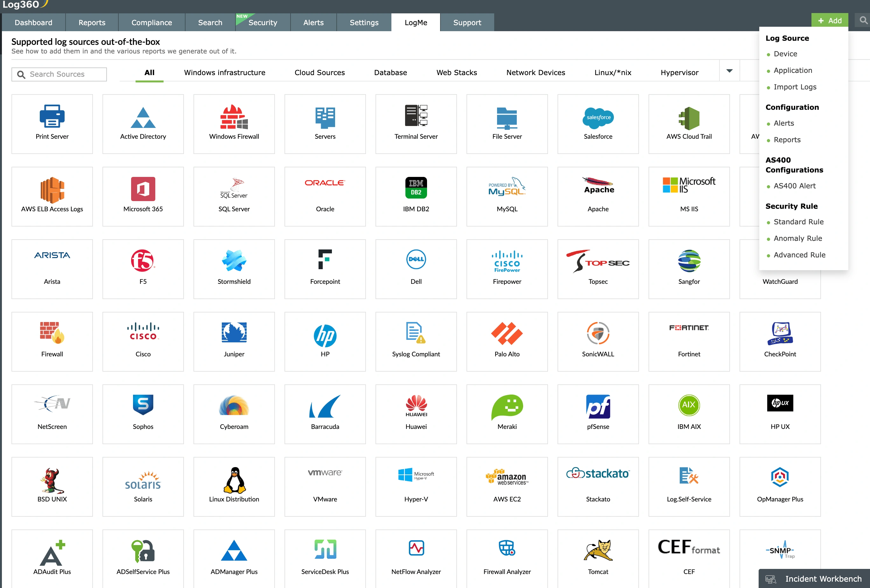Open the Fortinet source tile
This screenshot has height=588, width=870.
[689, 342]
